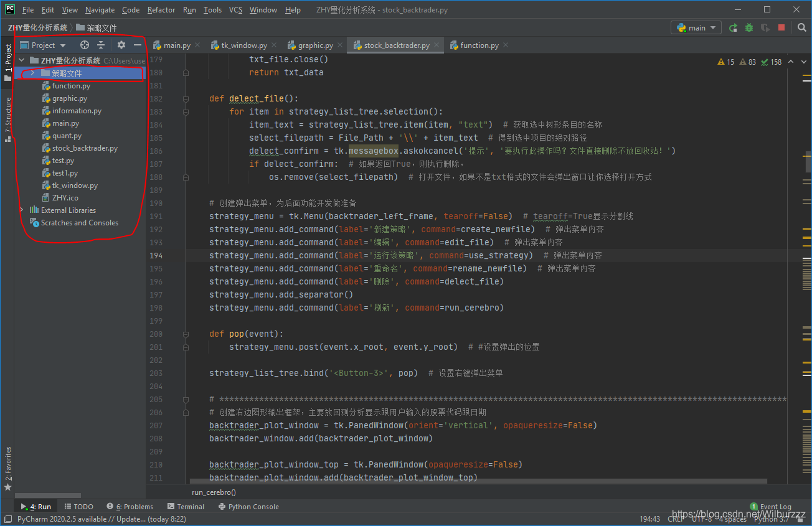Click ZHY量化分析系统 breadcrumb in navigation bar
The width and height of the screenshot is (812, 526).
click(x=37, y=27)
